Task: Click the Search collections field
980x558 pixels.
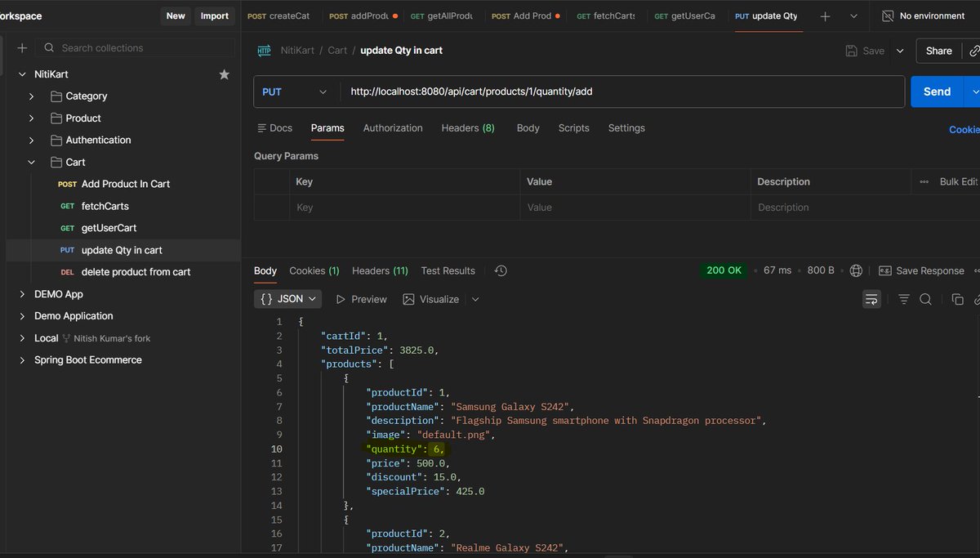Action: (136, 48)
